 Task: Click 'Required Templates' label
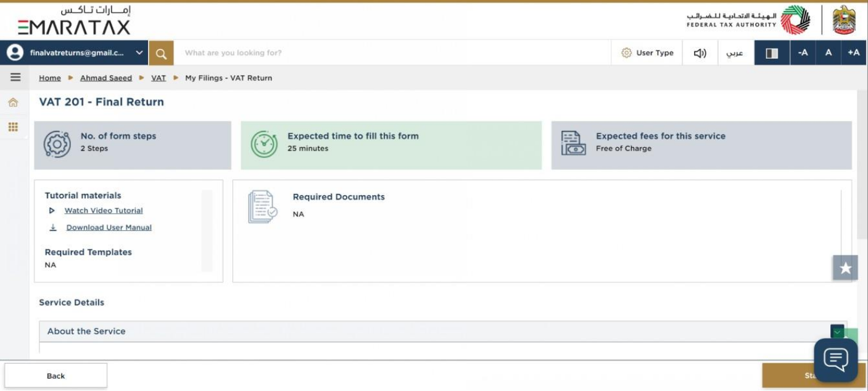point(88,252)
